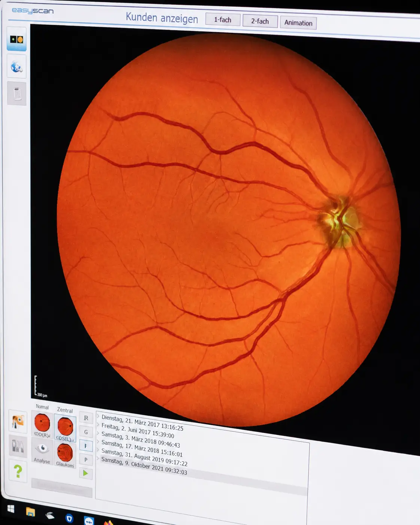
Task: Expand entry Samstag, 3. März 2018 09:46:43
Action: coord(98,433)
